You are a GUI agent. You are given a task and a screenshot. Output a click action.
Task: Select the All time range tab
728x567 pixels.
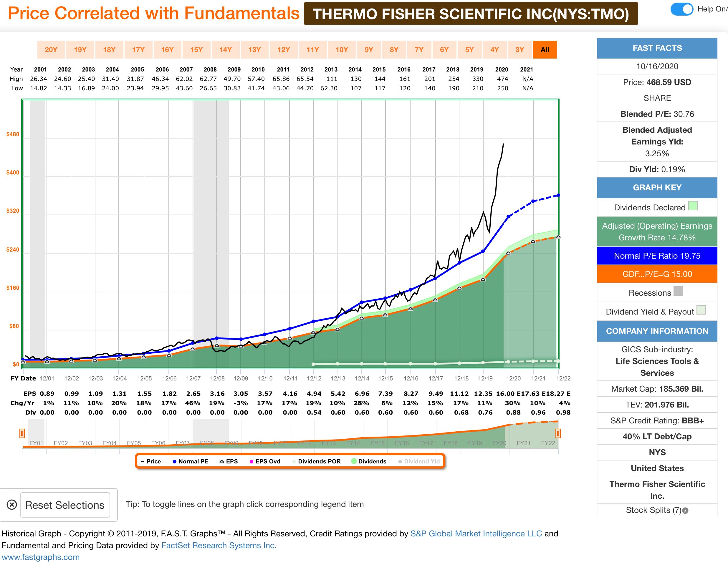544,50
